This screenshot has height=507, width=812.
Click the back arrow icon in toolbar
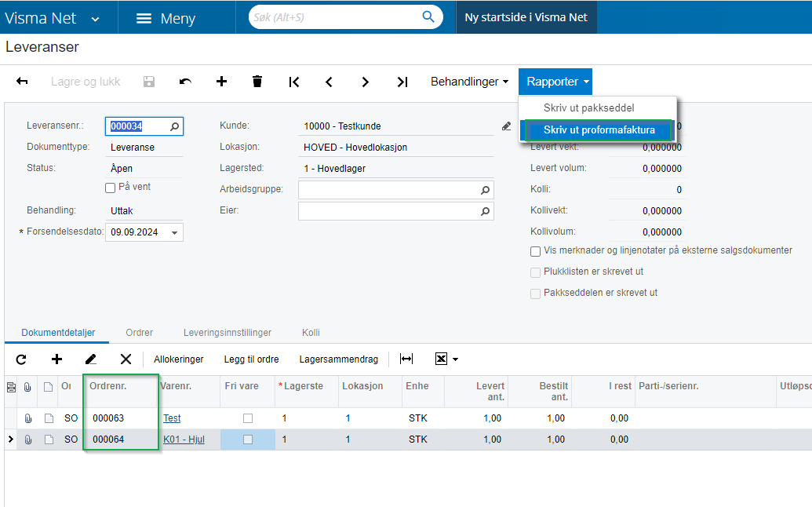point(23,82)
